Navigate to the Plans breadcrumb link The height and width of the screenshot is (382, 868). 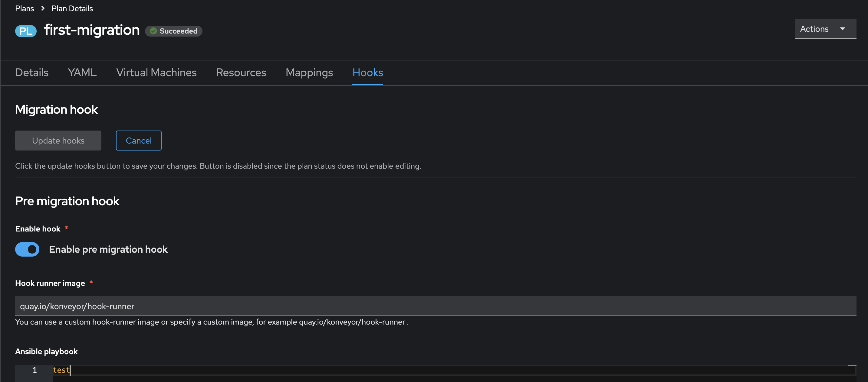pos(24,8)
